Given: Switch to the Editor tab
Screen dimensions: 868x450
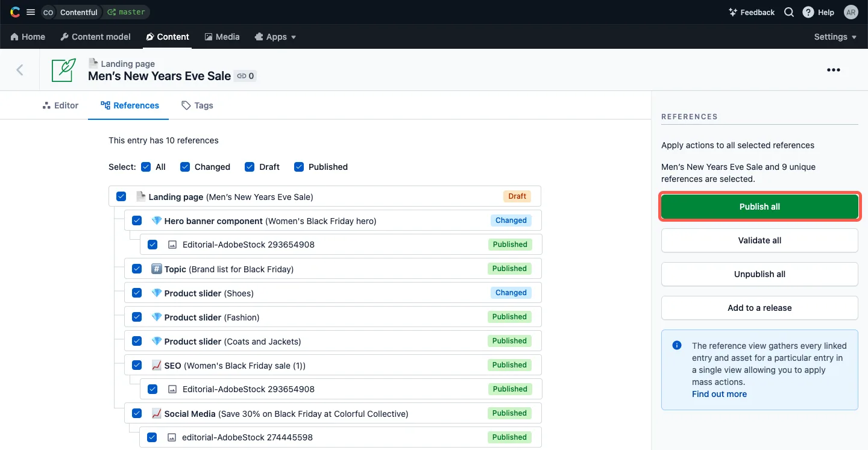Looking at the screenshot, I should (x=60, y=105).
